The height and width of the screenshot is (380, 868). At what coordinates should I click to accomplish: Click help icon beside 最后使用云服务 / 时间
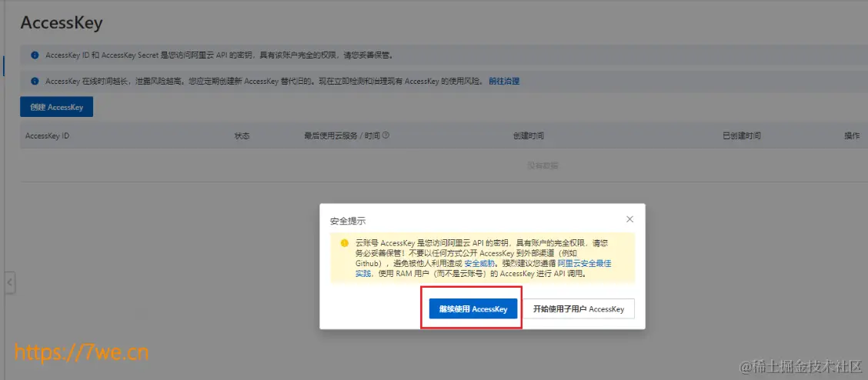(386, 135)
